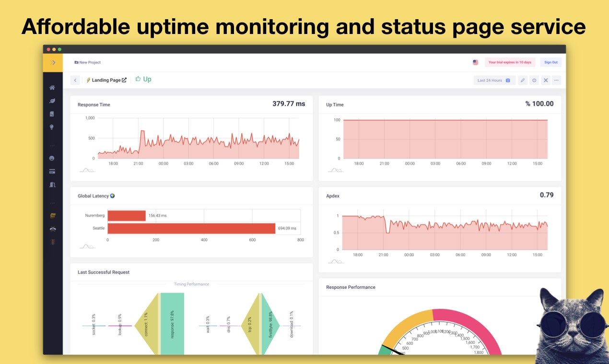
Task: Click the % 100.00 uptime value
Action: [539, 103]
